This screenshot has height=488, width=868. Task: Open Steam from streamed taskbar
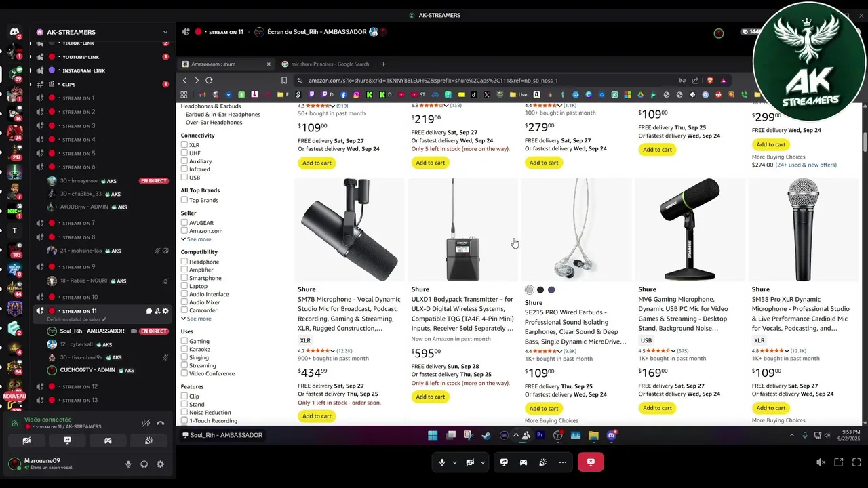pos(486,435)
